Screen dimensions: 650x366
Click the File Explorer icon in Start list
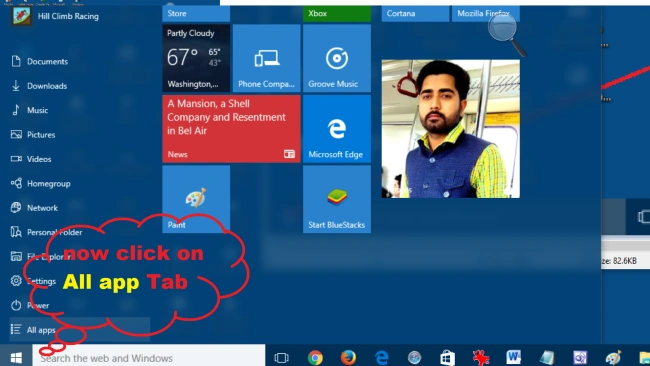pyautogui.click(x=16, y=256)
